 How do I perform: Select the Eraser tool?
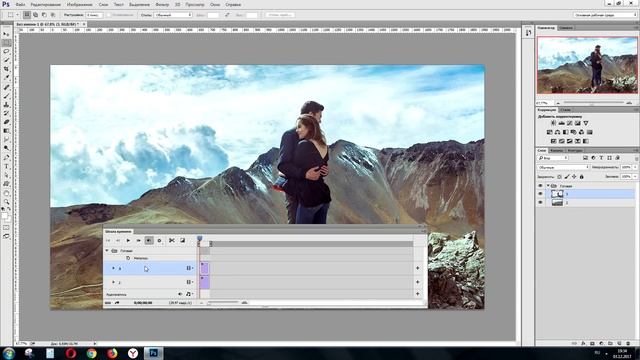[x=6, y=122]
